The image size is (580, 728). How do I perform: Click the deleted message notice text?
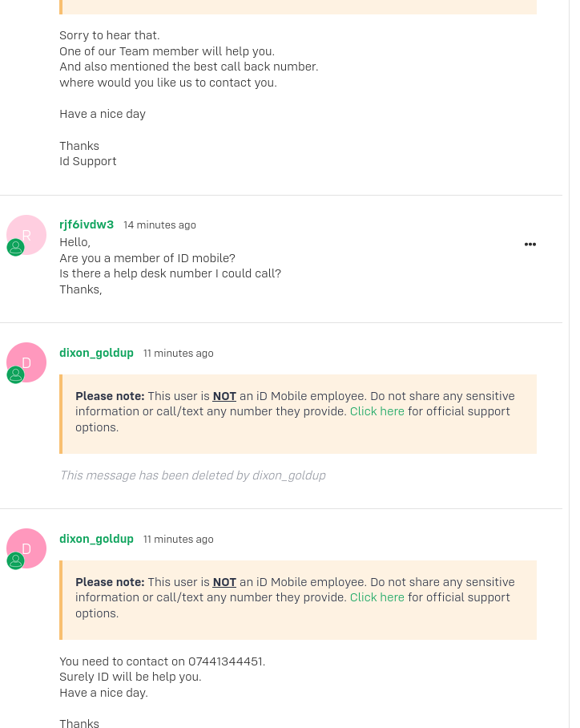click(192, 475)
